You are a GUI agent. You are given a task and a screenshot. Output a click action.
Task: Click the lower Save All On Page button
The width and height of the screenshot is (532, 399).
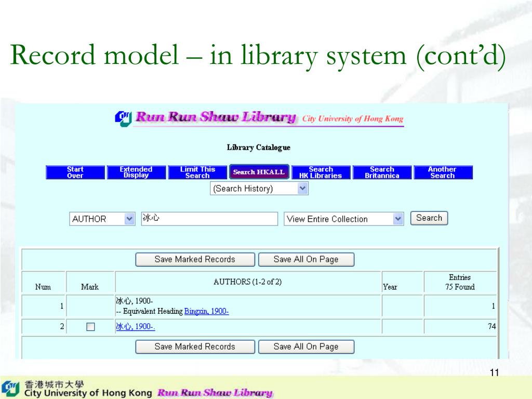(x=306, y=347)
